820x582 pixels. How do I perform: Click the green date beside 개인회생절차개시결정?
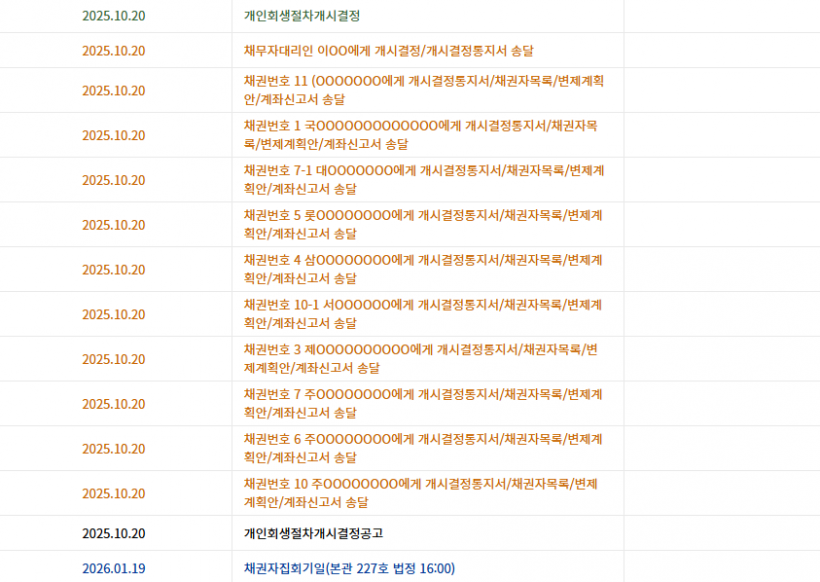pyautogui.click(x=113, y=16)
